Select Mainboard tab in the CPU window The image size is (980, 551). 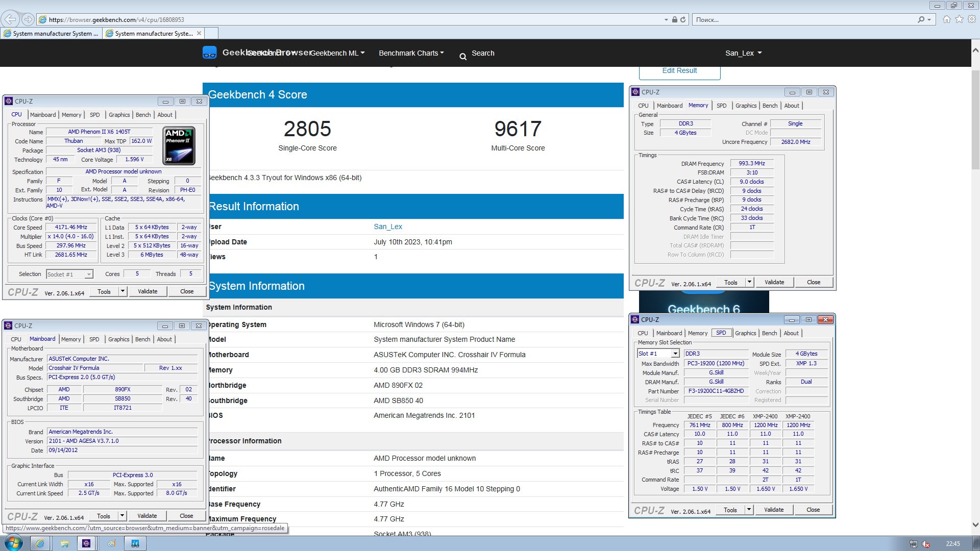point(43,115)
